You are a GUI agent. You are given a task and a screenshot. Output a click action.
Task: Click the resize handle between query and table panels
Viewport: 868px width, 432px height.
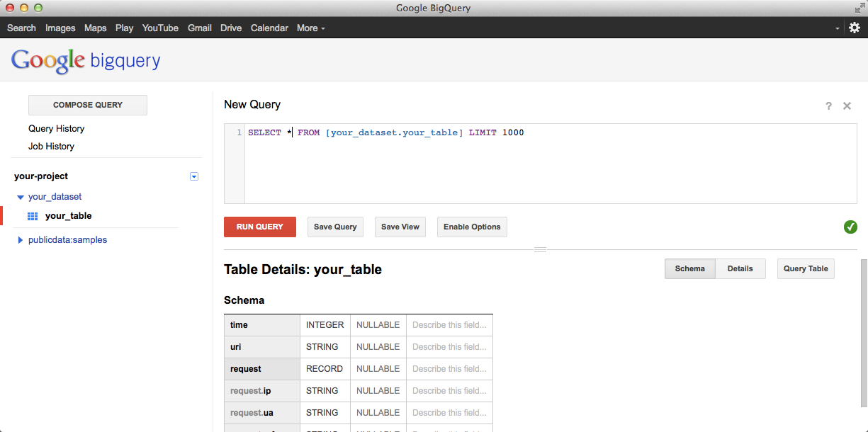(x=540, y=248)
